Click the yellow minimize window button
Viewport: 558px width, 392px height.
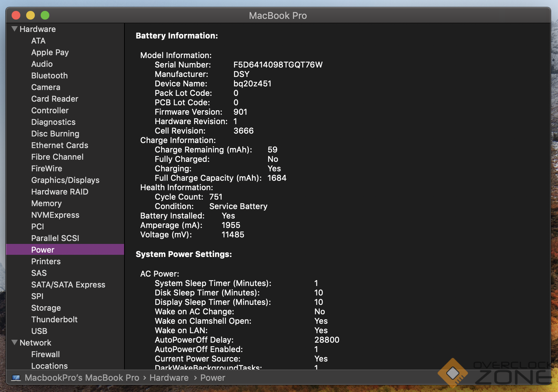[30, 15]
